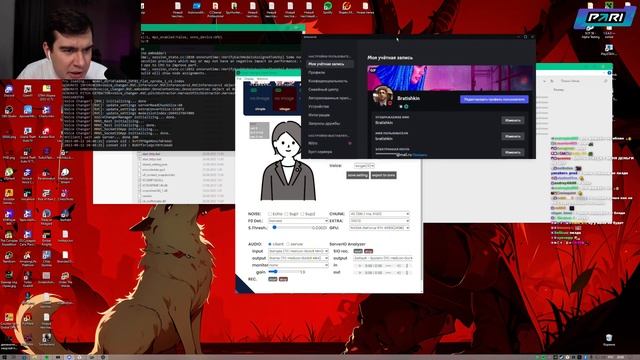Image resolution: width=640 pixels, height=360 pixels.
Task: Click the blue edit user profile button
Action: point(494,99)
